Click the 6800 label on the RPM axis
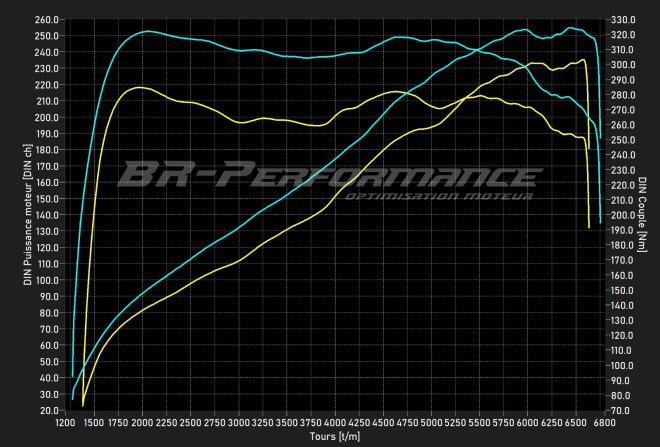 (x=603, y=424)
